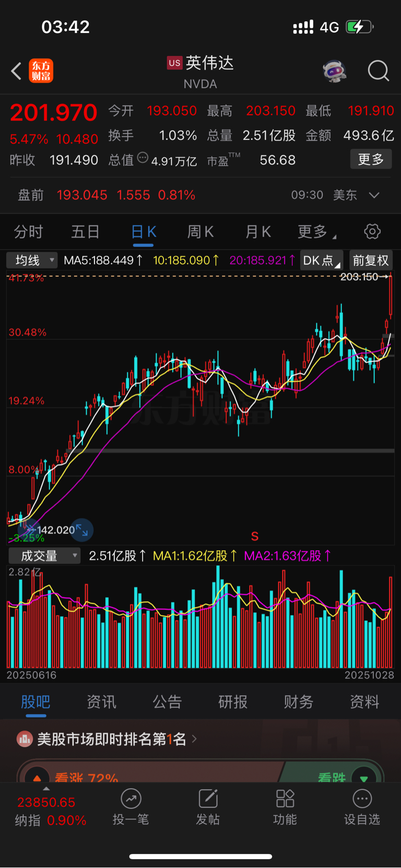Open the 公告 tab

[x=167, y=702]
